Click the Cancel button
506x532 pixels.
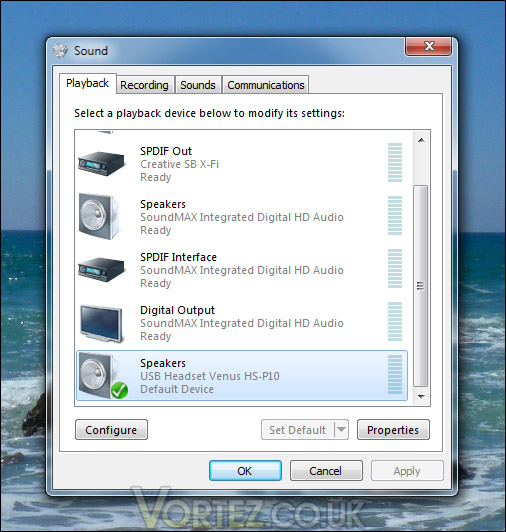pyautogui.click(x=326, y=471)
